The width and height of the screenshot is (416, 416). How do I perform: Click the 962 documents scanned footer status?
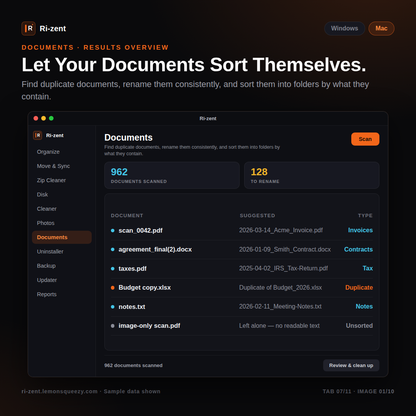click(133, 366)
